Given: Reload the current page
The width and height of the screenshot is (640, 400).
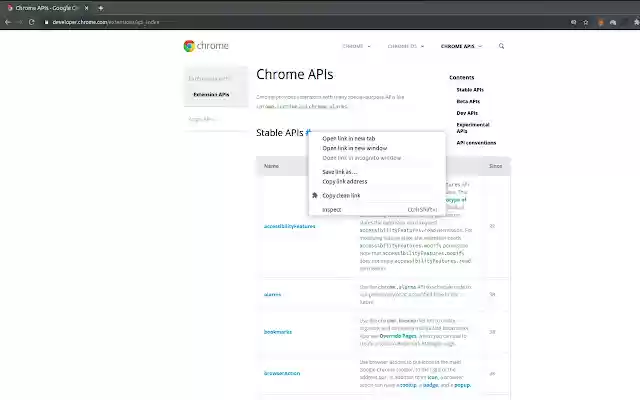Looking at the screenshot, I should (32, 22).
